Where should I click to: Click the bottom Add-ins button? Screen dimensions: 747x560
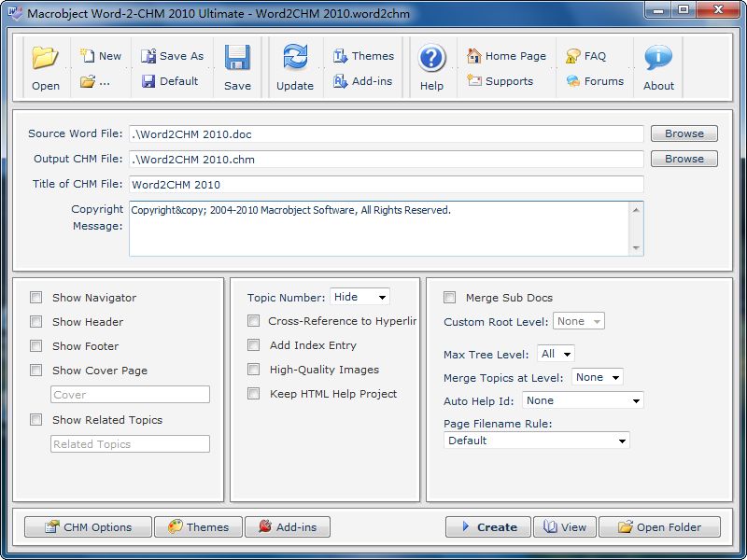[x=288, y=527]
